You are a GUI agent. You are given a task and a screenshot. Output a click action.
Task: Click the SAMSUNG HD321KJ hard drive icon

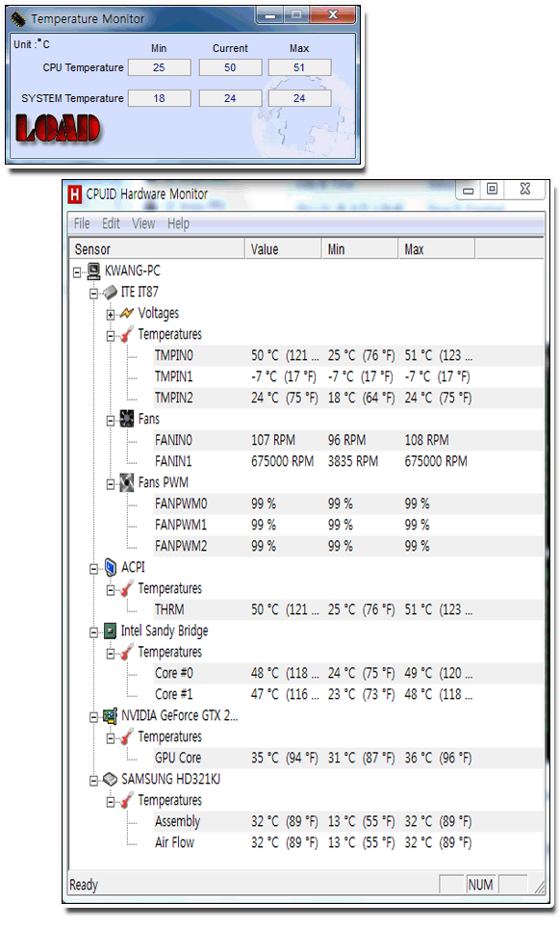(111, 780)
